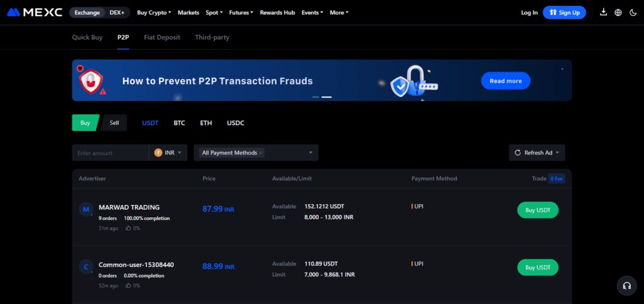
Task: Switch to the Sell toggle
Action: click(114, 122)
